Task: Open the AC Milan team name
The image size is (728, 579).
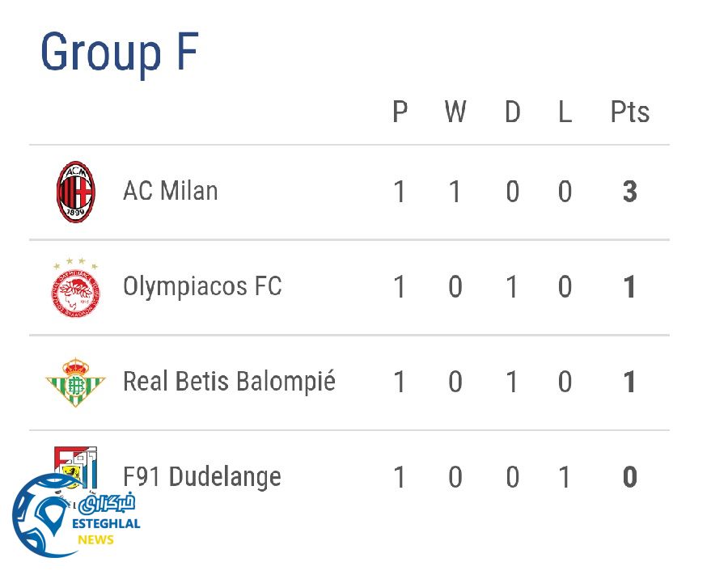Action: [x=170, y=192]
